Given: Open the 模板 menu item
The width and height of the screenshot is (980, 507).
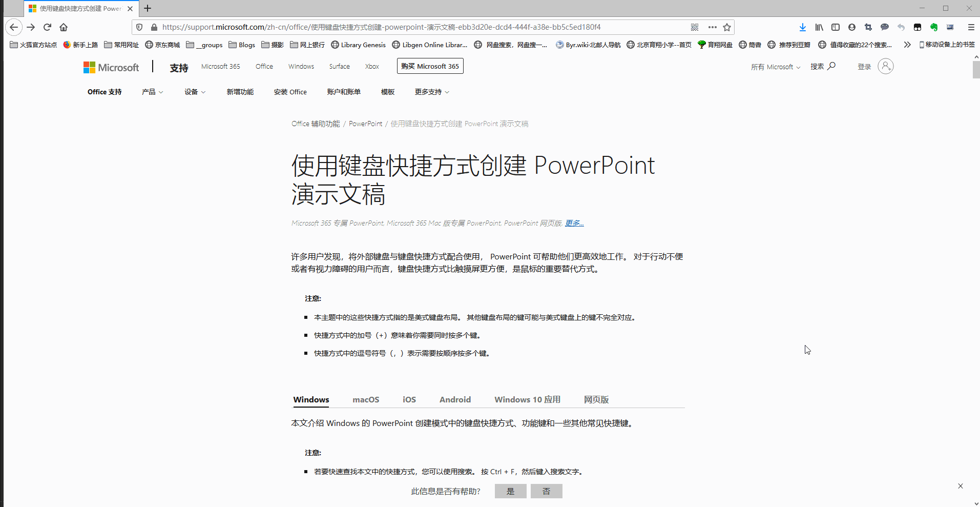Looking at the screenshot, I should coord(388,92).
